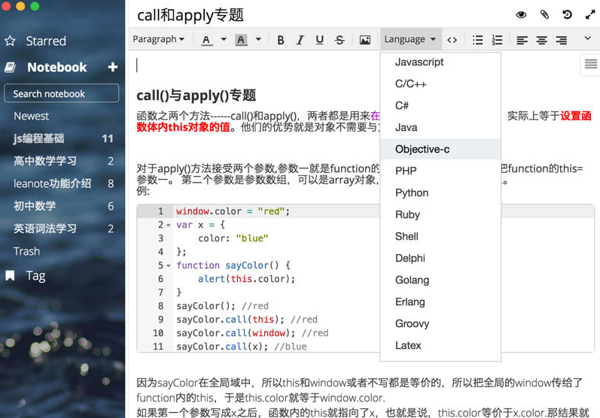Click the Search notebook field
The width and height of the screenshot is (600, 418).
62,94
